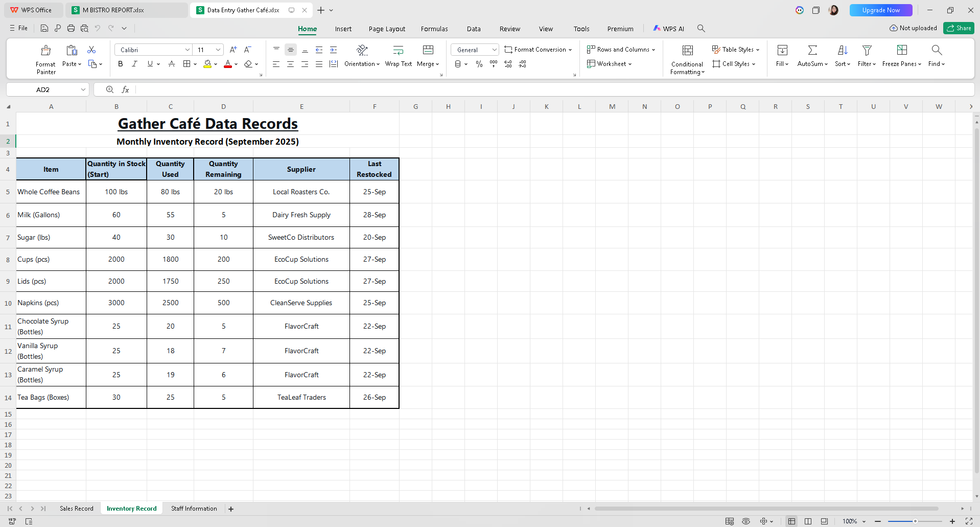Image resolution: width=980 pixels, height=527 pixels.
Task: Click the Not uploaded cloud status
Action: coord(914,28)
